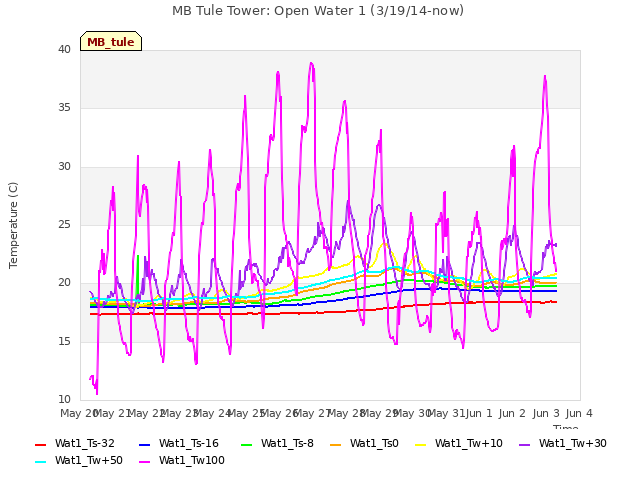Click the Jun 1 x-axis label
Viewport: 640px width, 480px height.
click(x=479, y=413)
